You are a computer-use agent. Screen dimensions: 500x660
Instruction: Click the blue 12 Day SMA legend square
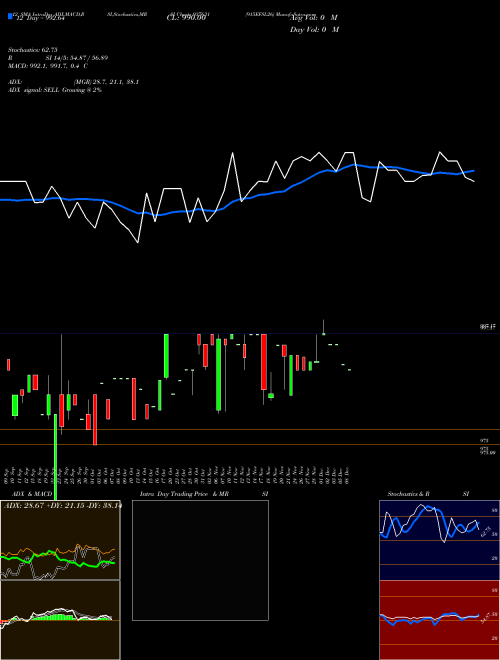coord(10,17)
